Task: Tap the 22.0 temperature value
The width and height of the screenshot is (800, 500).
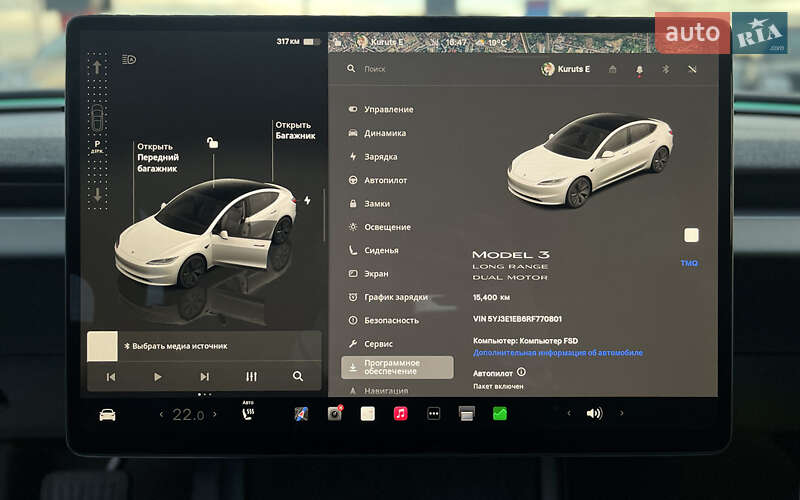Action: coord(188,415)
